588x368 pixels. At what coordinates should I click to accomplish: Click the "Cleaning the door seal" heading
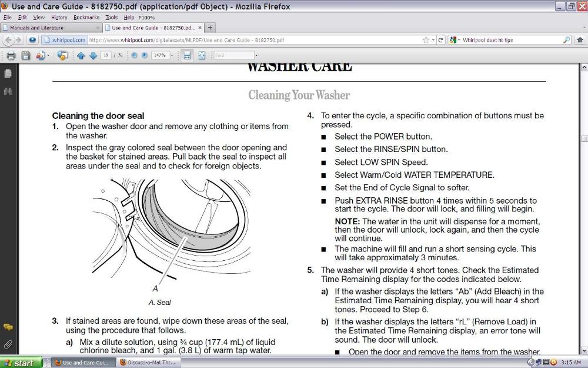pos(98,116)
